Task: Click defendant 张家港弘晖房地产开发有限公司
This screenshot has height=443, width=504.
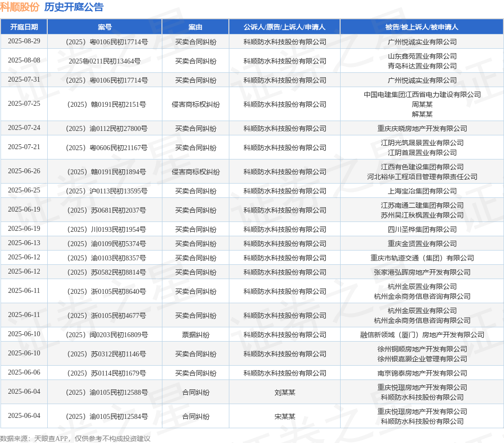Action: pos(422,272)
